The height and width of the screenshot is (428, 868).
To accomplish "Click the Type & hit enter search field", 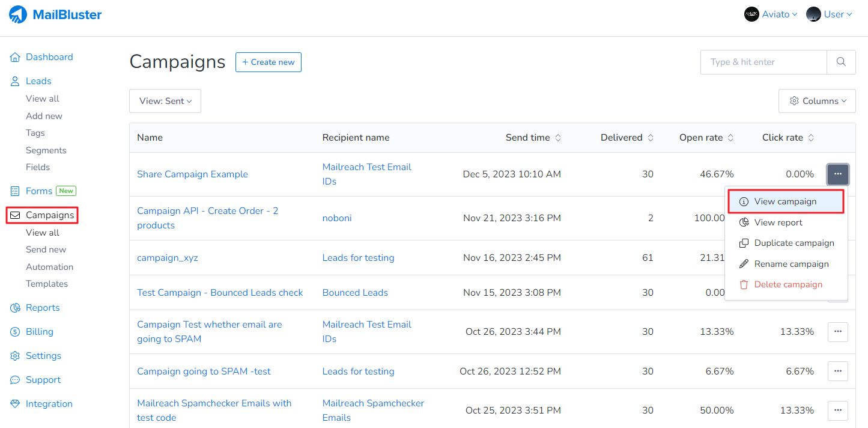I will (x=763, y=62).
